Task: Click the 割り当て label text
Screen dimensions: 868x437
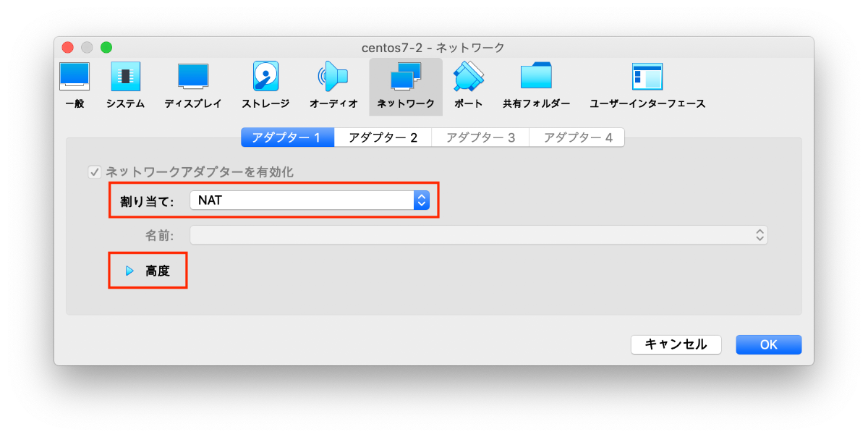Action: click(x=147, y=201)
